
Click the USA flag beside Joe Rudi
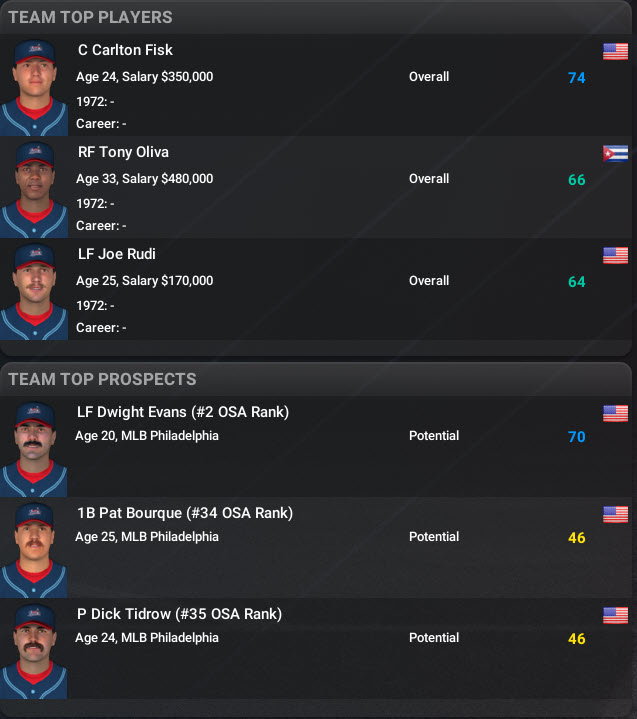tap(614, 256)
